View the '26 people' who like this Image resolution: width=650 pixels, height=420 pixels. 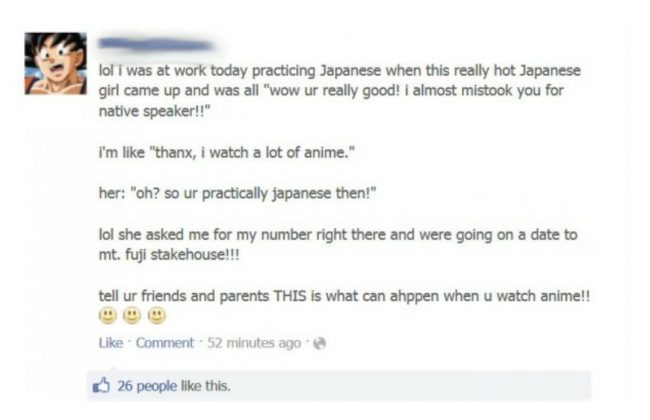[147, 386]
